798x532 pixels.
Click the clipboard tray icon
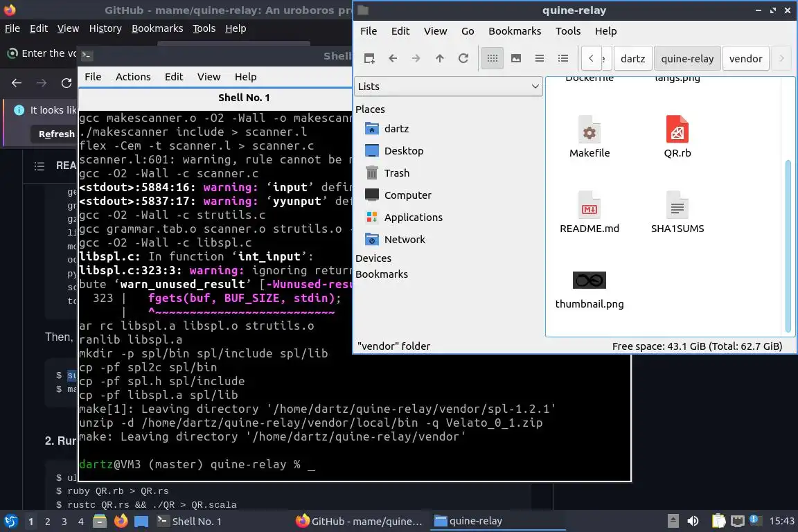[x=718, y=522]
